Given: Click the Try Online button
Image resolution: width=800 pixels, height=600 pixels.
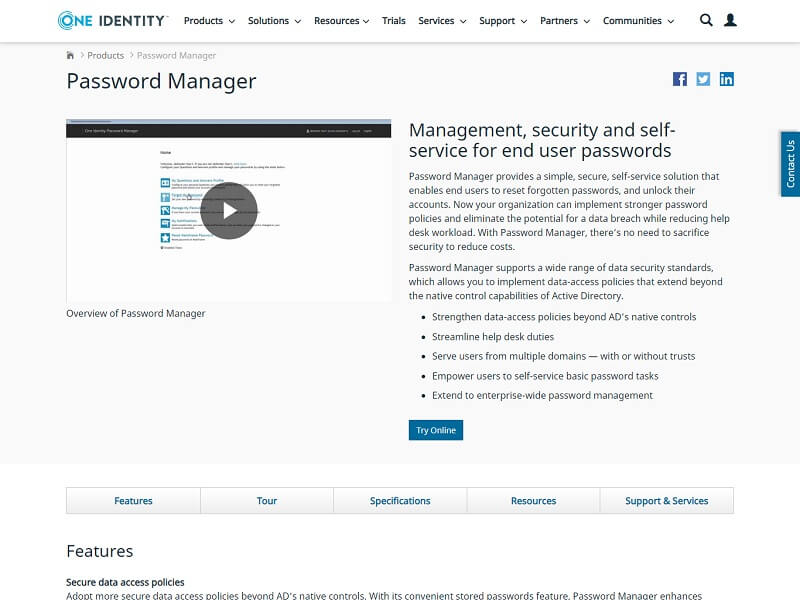Looking at the screenshot, I should coord(436,430).
